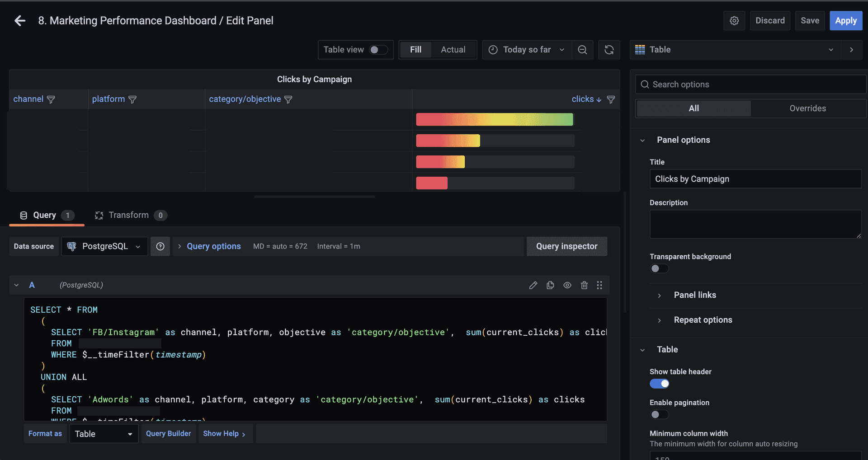Viewport: 868px width, 460px height.
Task: Open the Today so far time picker
Action: click(527, 50)
